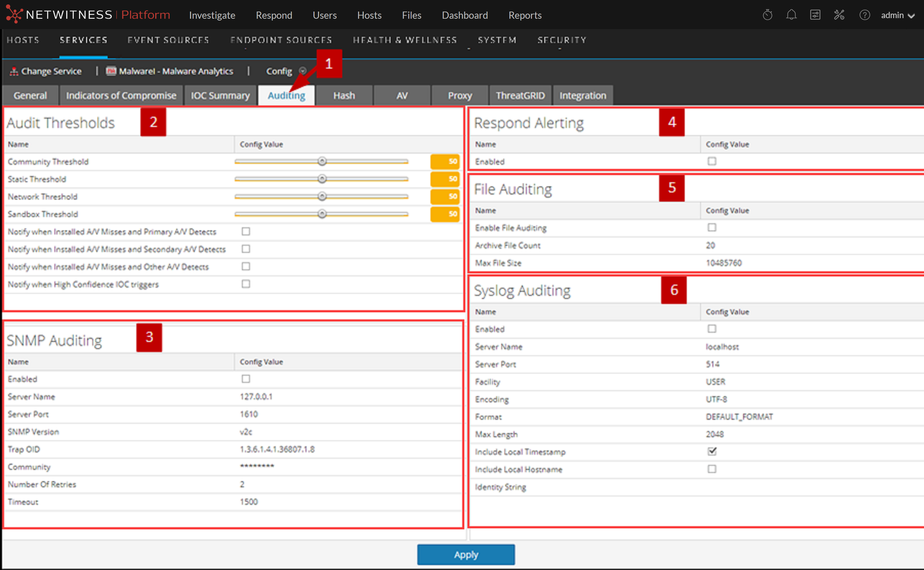
Task: Open the admin tools wrench icon
Action: tap(839, 15)
